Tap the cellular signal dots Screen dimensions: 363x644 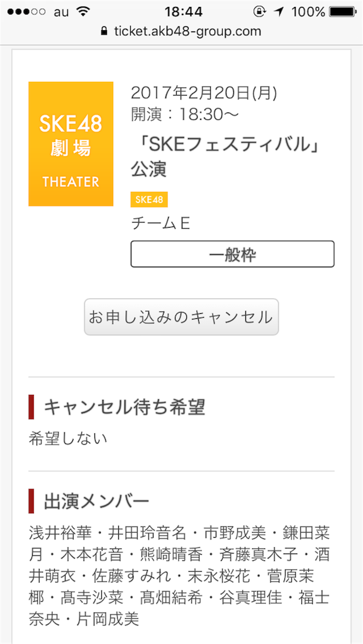pyautogui.click(x=26, y=12)
